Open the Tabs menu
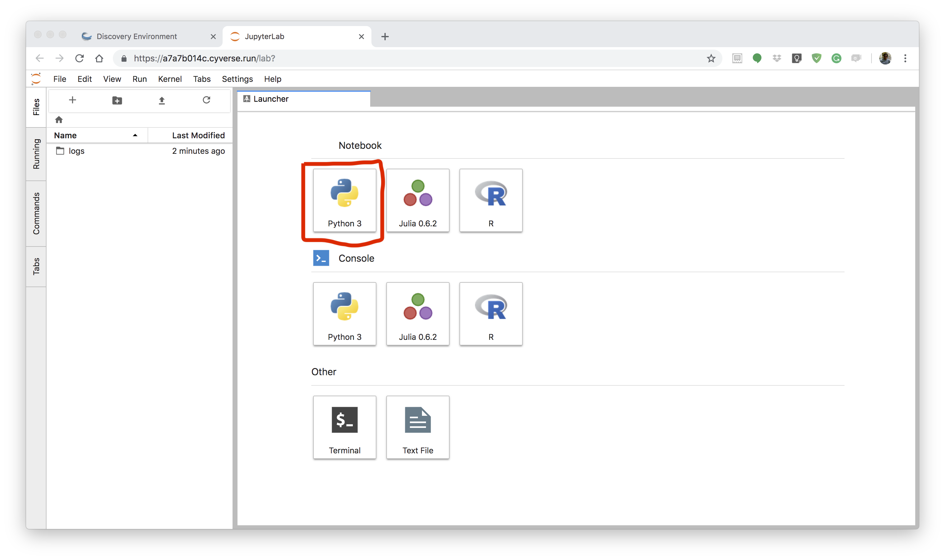Viewport: 945px width, 560px height. point(202,79)
